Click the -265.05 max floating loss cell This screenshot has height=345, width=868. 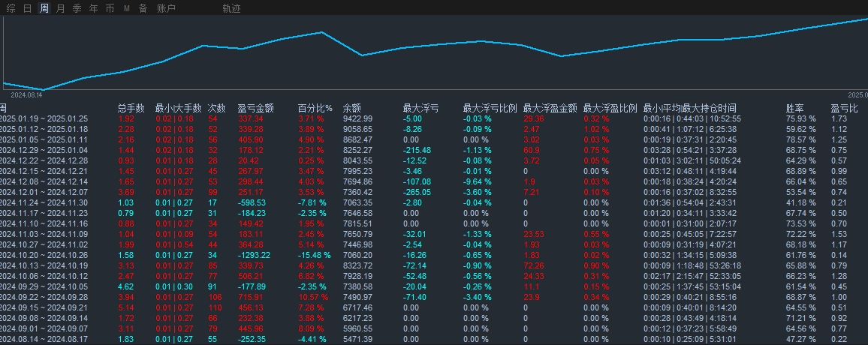(417, 192)
